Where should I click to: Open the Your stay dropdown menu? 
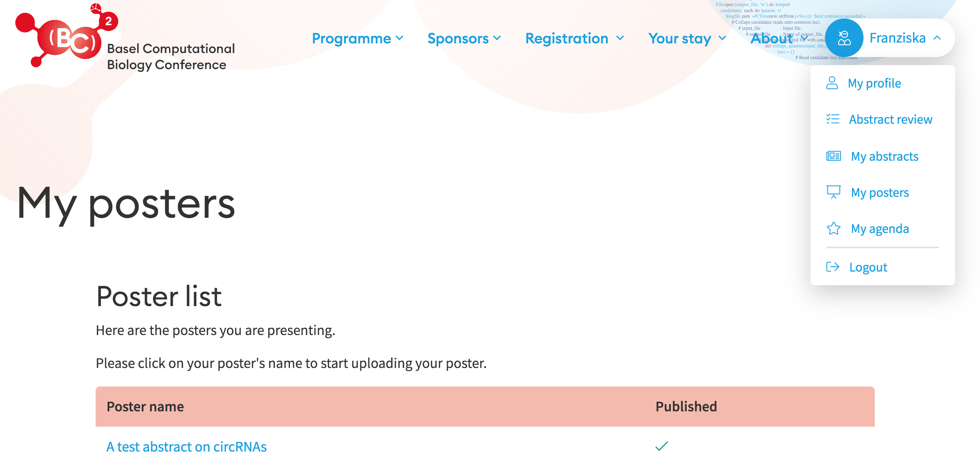pos(687,38)
